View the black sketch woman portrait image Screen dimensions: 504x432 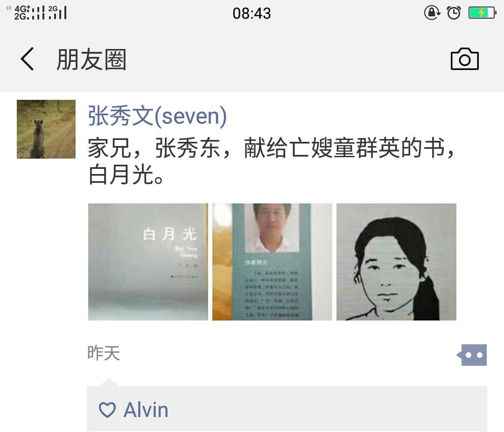[x=396, y=262]
